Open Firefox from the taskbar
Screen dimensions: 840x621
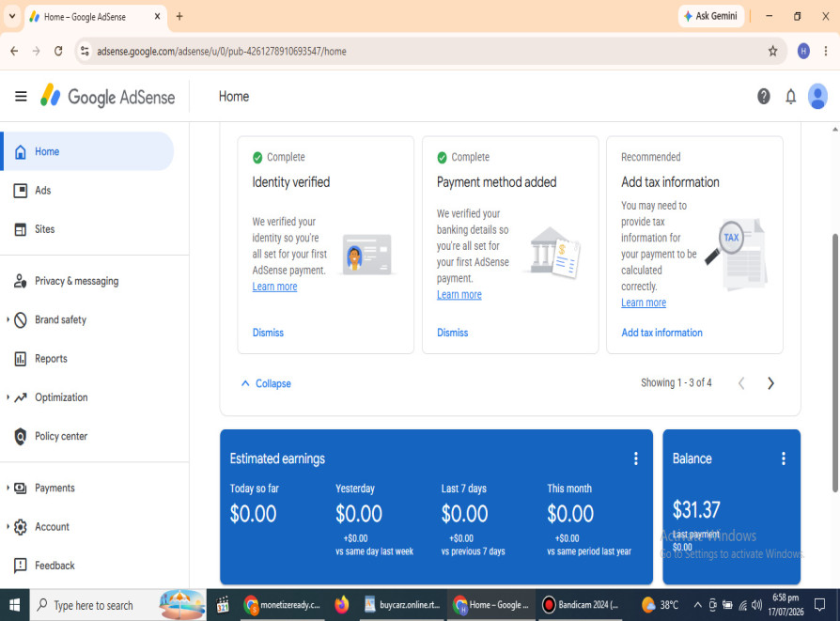[341, 605]
